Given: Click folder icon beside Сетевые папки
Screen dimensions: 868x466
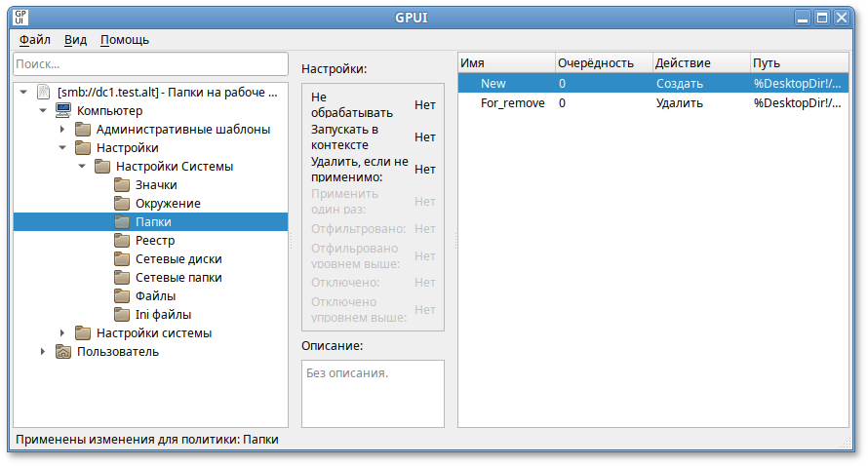Looking at the screenshot, I should click(x=122, y=278).
